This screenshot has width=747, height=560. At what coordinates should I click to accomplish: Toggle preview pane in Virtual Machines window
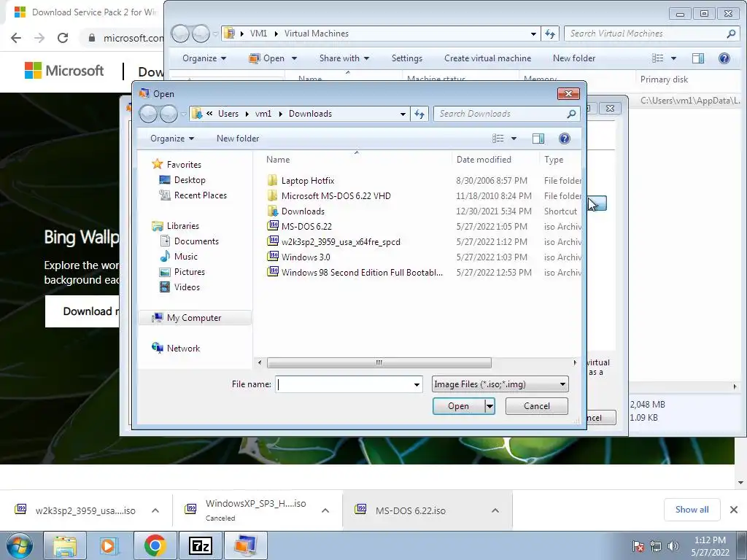point(698,58)
